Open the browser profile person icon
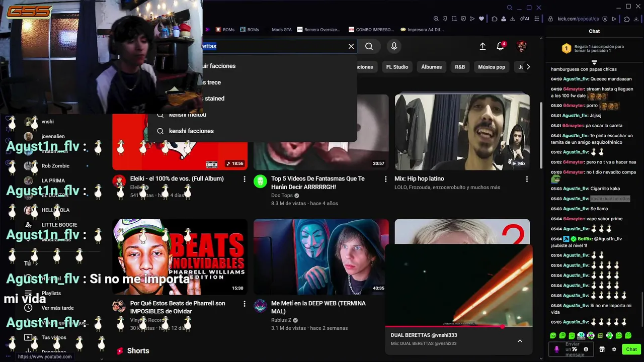Image resolution: width=644 pixels, height=362 pixels. tap(504, 19)
